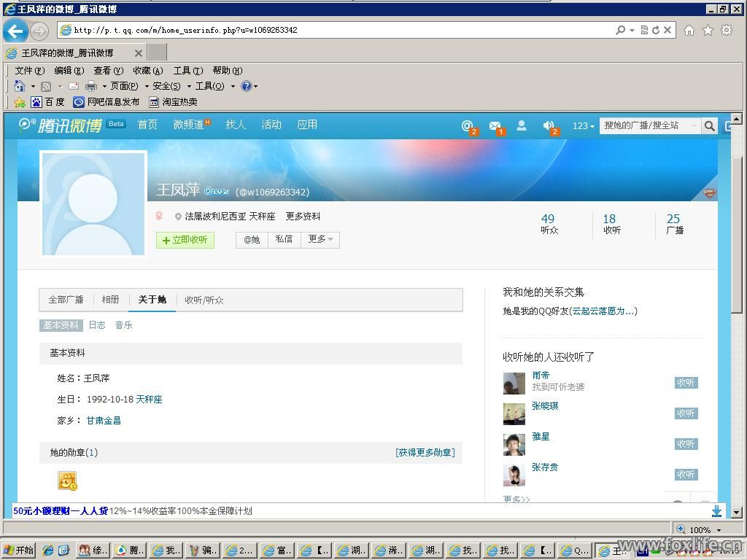747x560 pixels.
Task: Click the 搜她的广播 search input field
Action: click(x=648, y=125)
